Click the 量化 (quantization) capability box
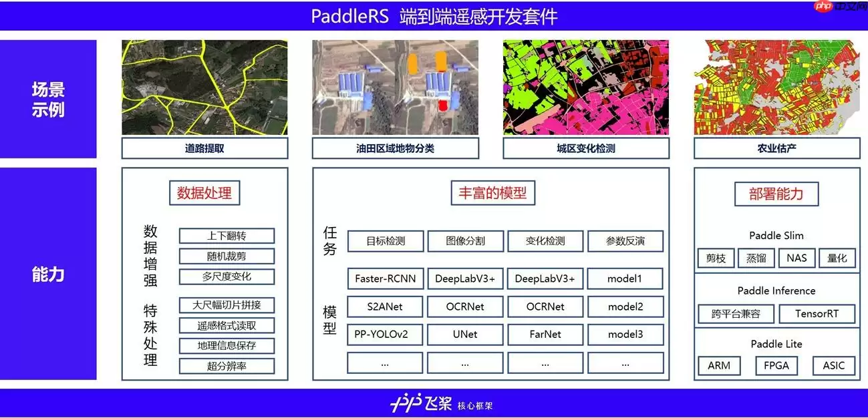 click(x=837, y=258)
